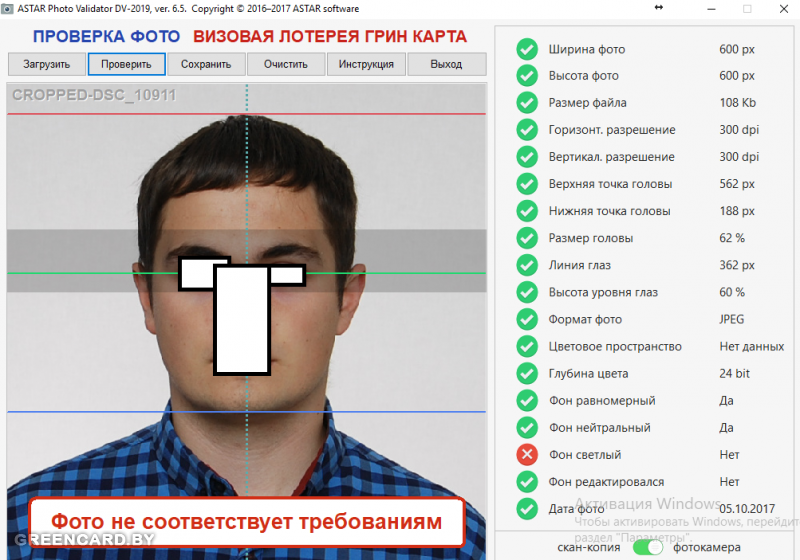Click green check icon beside Фон редактировался
Viewport: 800px width, 560px height.
(527, 482)
